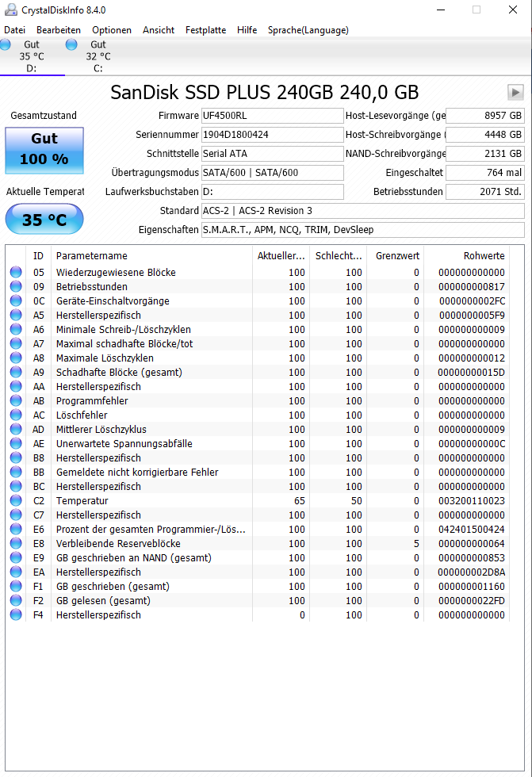Image resolution: width=532 pixels, height=777 pixels.
Task: Open the Sprache(Language) menu
Action: click(x=308, y=30)
